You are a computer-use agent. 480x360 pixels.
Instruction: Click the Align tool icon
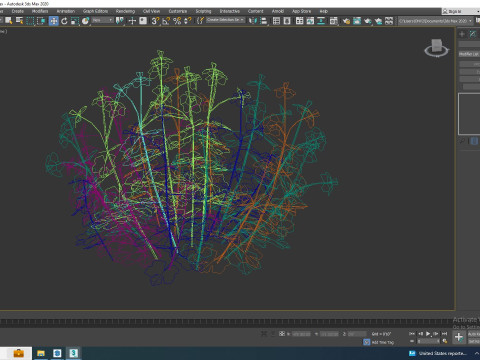pos(263,21)
